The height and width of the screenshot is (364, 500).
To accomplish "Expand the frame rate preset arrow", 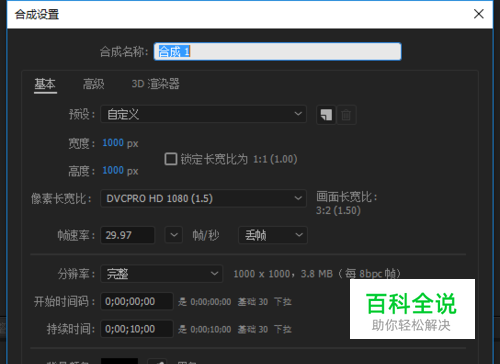I will (174, 235).
